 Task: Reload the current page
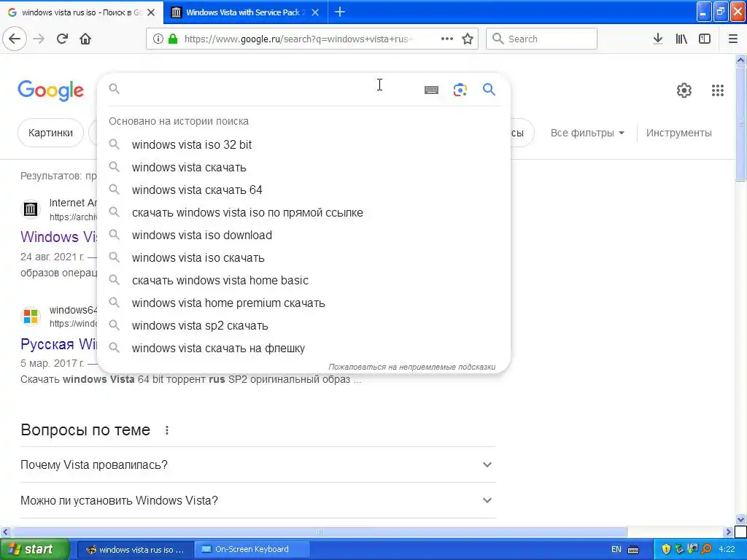62,39
